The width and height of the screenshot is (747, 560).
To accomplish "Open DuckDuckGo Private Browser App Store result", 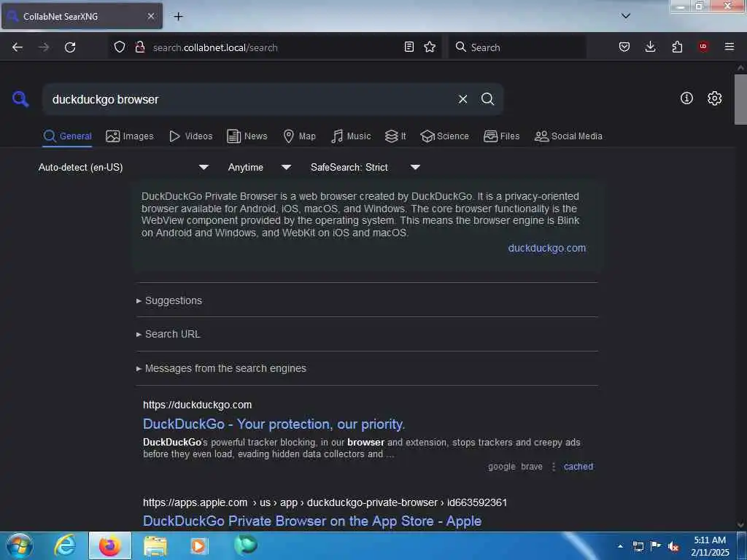I will point(312,521).
